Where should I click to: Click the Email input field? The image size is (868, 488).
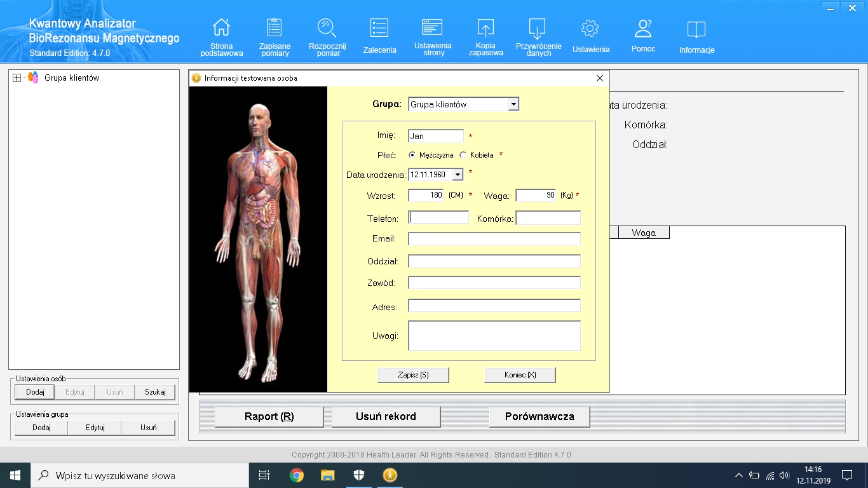[x=494, y=239]
